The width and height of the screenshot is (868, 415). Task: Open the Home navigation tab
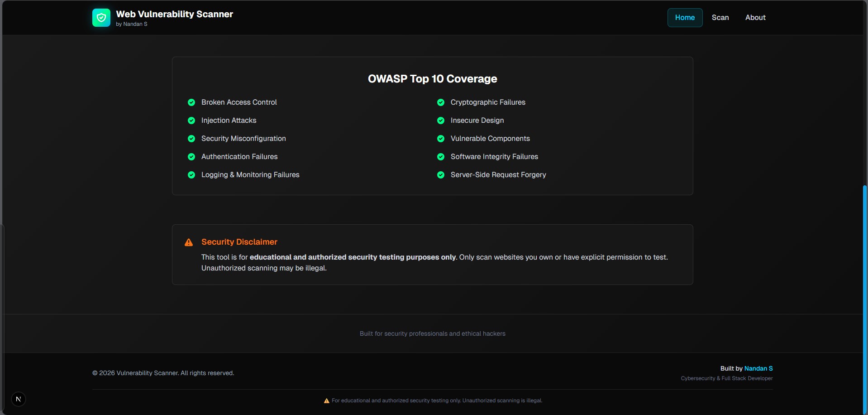(x=685, y=18)
